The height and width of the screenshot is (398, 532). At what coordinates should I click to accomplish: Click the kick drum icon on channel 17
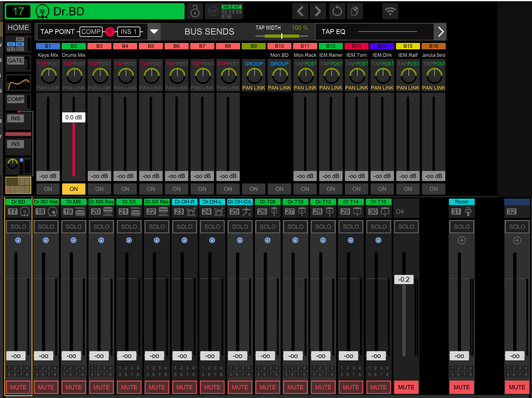pos(25,212)
